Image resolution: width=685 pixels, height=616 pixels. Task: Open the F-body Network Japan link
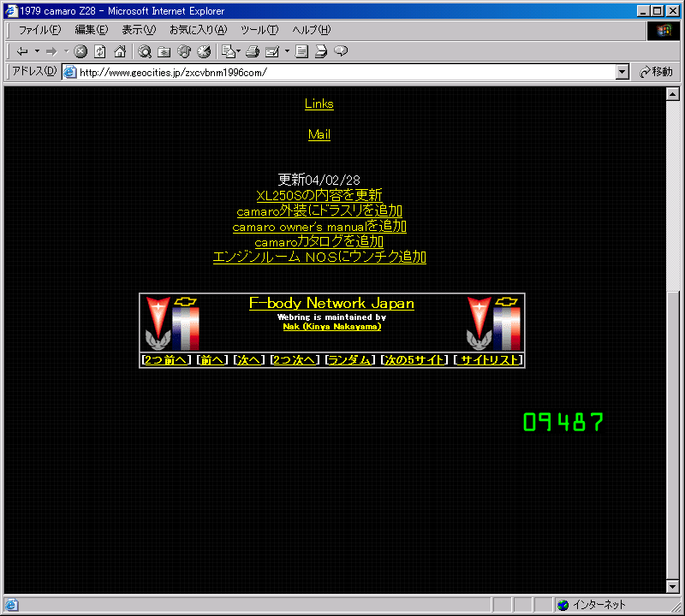(331, 303)
